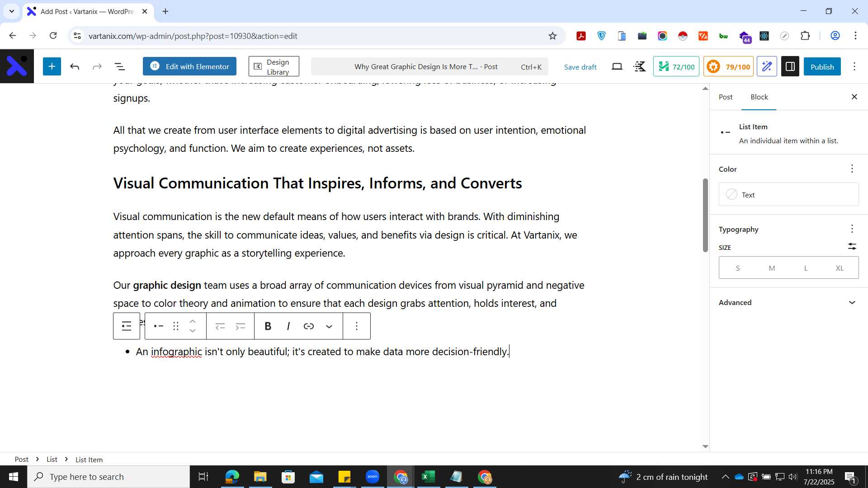This screenshot has width=868, height=488.
Task: Publish the post
Action: click(x=822, y=66)
